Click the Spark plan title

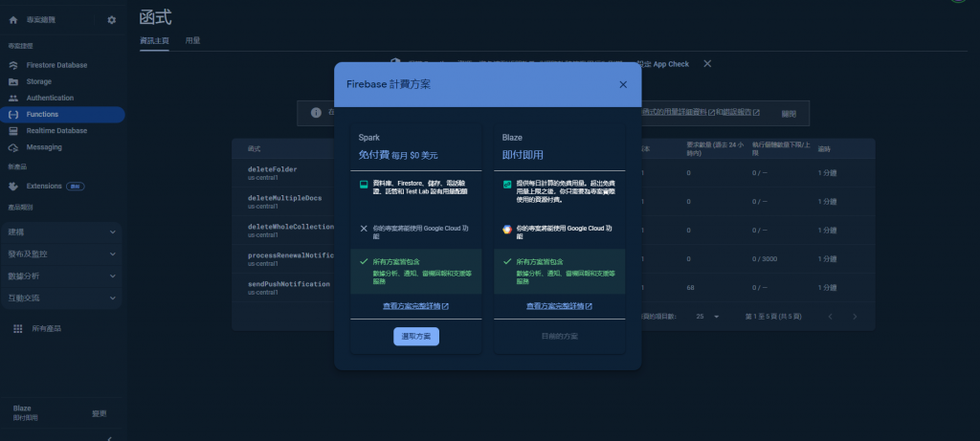(x=368, y=138)
